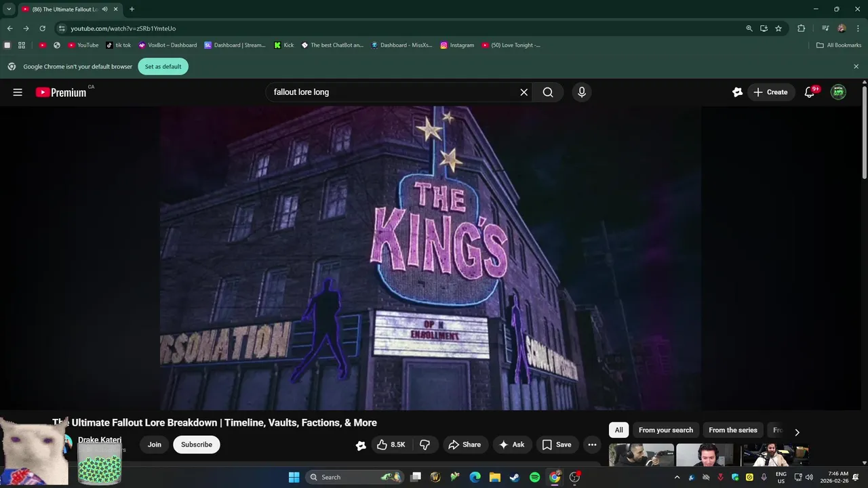Open the third recommended video thumbnail

pyautogui.click(x=775, y=455)
